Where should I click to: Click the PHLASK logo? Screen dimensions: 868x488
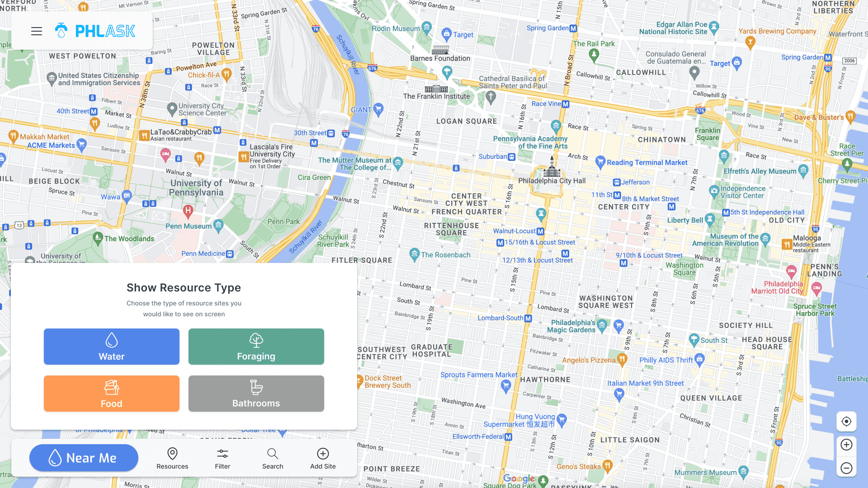coord(95,31)
